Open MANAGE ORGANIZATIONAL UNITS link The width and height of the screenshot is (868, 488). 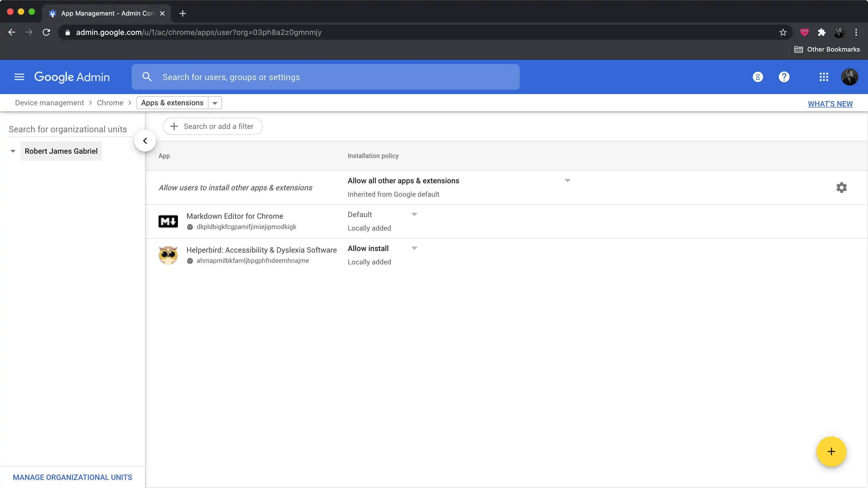(x=73, y=477)
